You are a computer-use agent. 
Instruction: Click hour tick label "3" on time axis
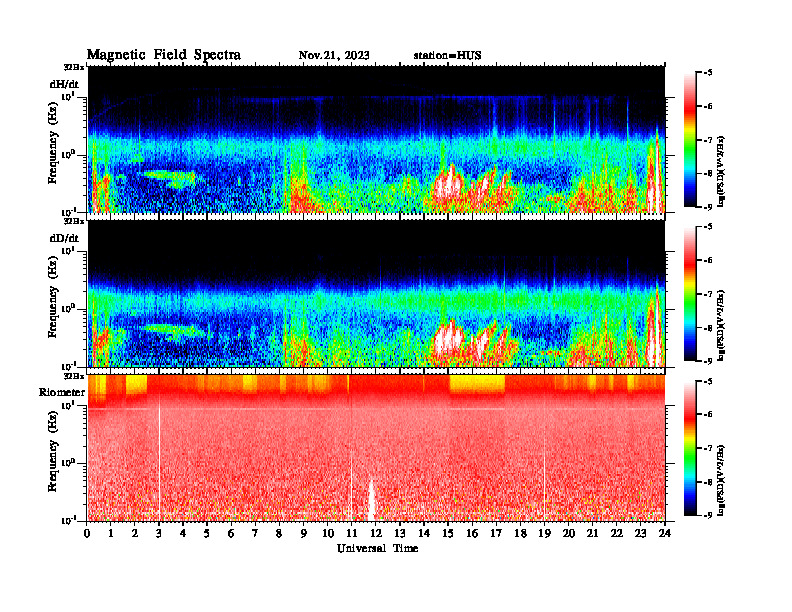click(159, 533)
